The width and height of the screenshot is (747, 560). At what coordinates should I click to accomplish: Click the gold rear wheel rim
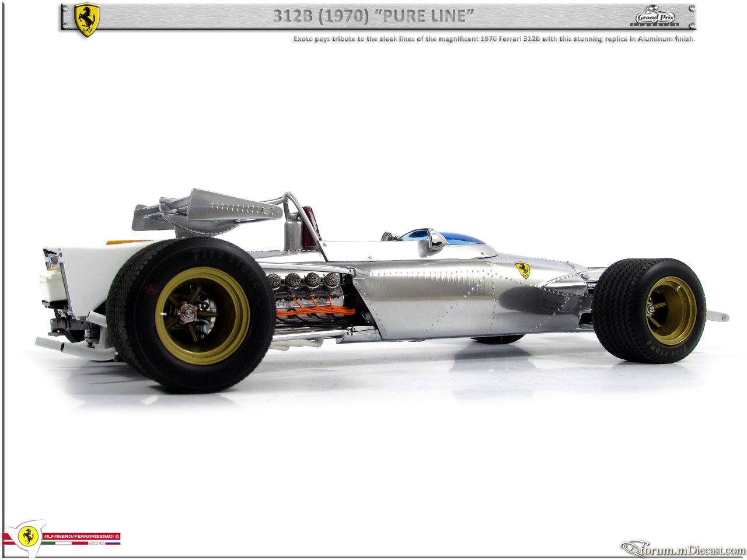coord(203,316)
